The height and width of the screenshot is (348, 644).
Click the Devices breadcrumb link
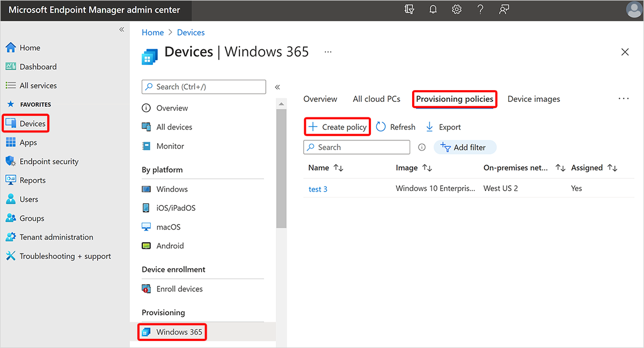[x=191, y=33]
